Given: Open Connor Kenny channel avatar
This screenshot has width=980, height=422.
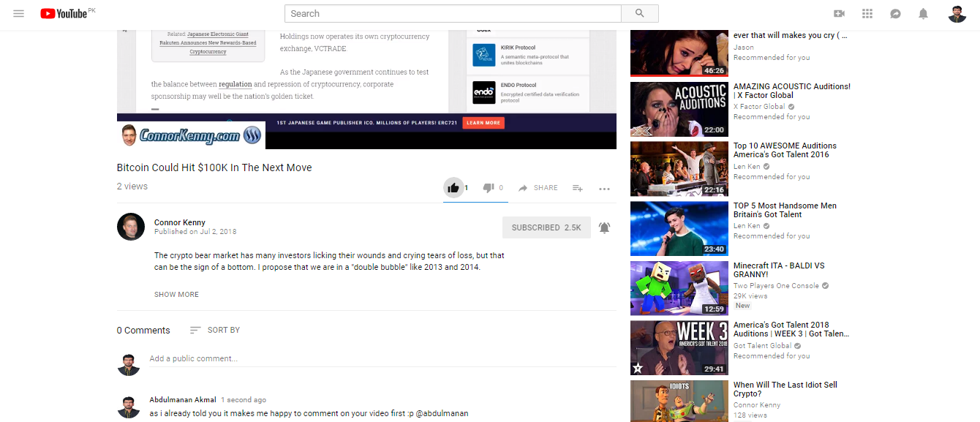Looking at the screenshot, I should pyautogui.click(x=131, y=227).
